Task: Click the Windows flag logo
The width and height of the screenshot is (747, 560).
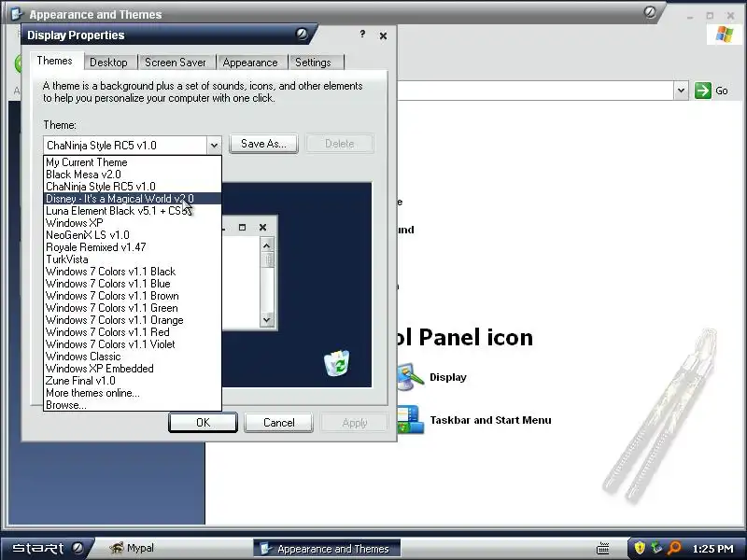Action: (x=725, y=34)
